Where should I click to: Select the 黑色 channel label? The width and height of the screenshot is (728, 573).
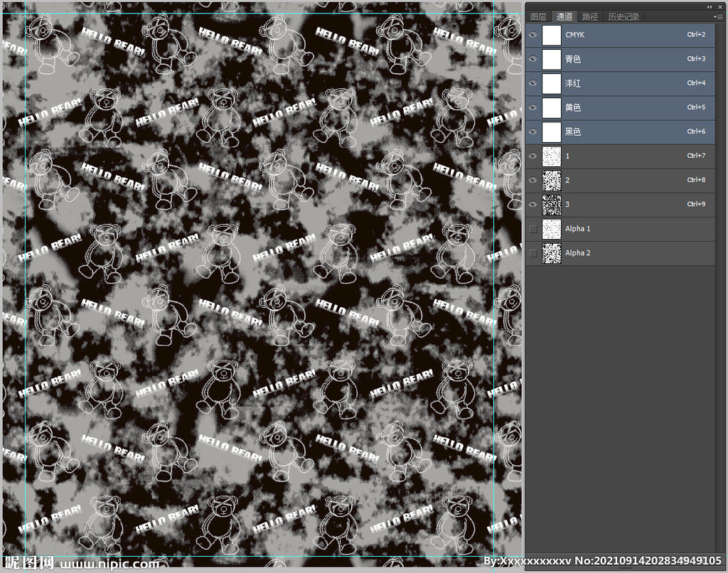(573, 132)
